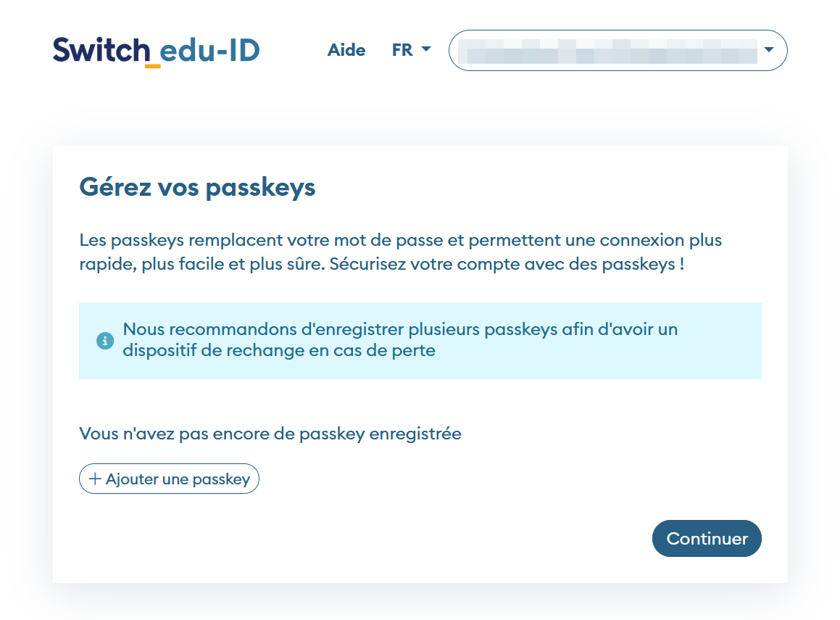Viewport: 840px width, 620px height.
Task: Select the Gérez vos passkeys heading
Action: (197, 187)
